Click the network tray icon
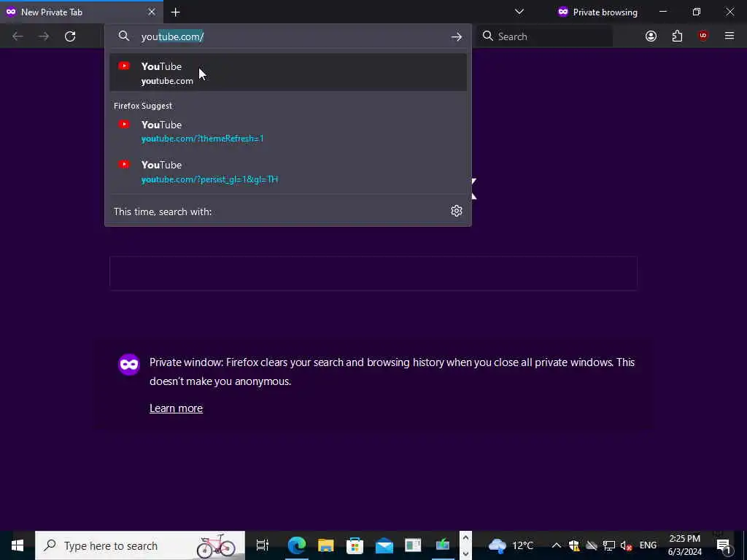Screen dimensions: 747x560 [x=609, y=545]
